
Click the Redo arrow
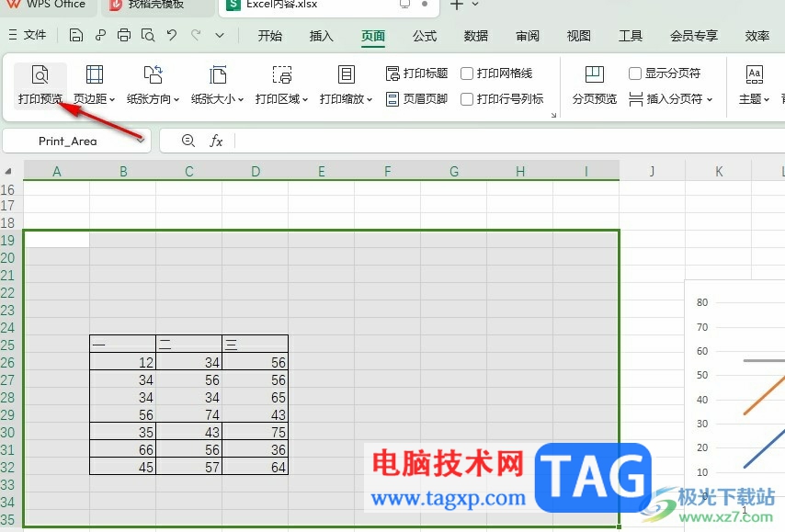pos(196,35)
